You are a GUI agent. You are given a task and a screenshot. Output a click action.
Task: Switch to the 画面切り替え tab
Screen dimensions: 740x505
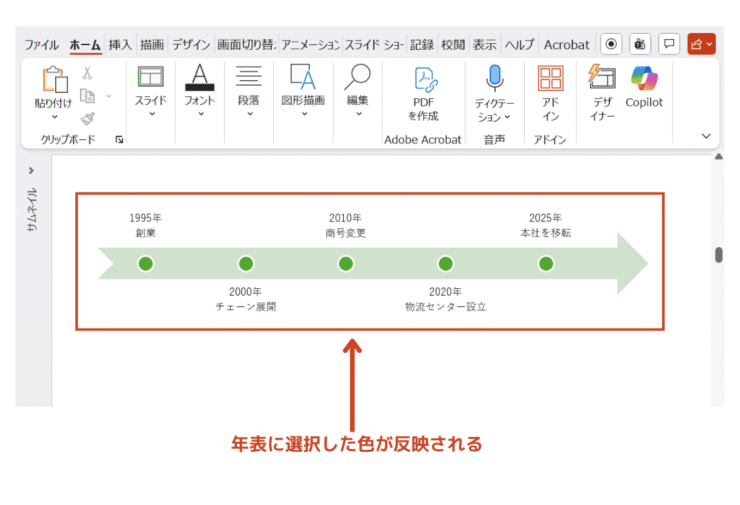(246, 45)
